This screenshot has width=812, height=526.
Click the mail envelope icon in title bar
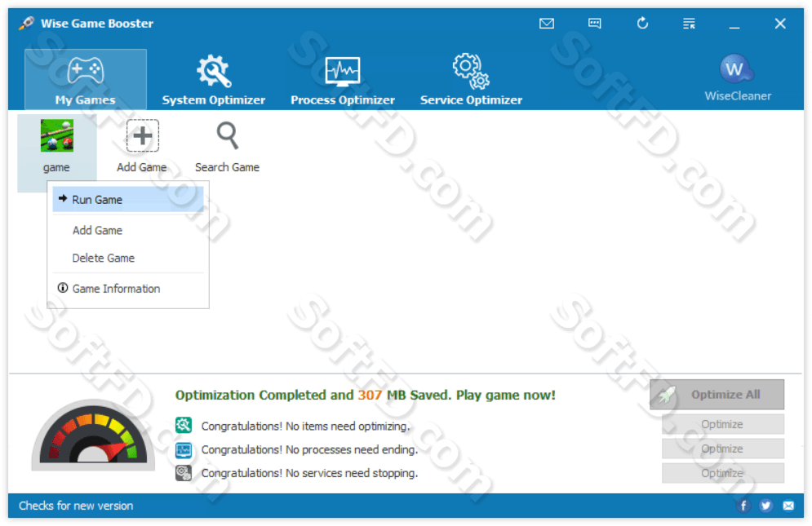point(546,24)
